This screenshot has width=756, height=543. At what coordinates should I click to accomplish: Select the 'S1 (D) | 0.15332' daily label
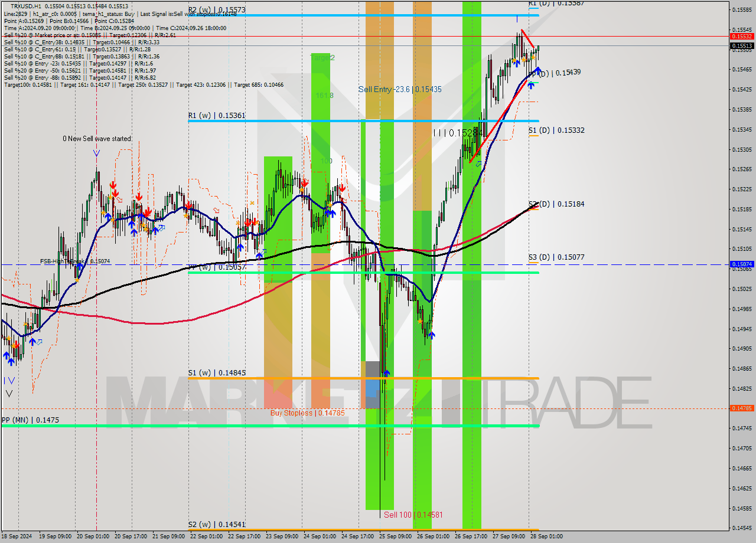click(556, 130)
